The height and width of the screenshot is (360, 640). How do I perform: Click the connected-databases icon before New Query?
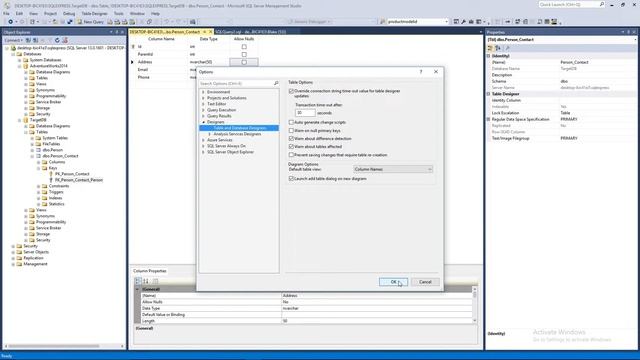coord(70,22)
